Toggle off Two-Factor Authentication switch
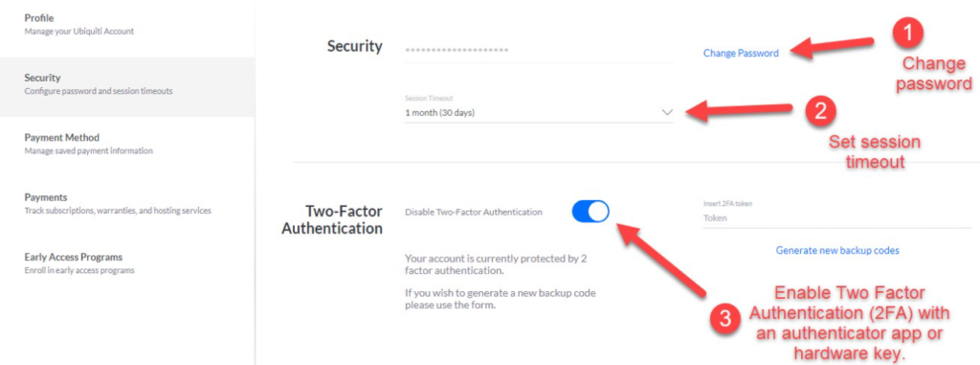980x365 pixels. pyautogui.click(x=590, y=212)
